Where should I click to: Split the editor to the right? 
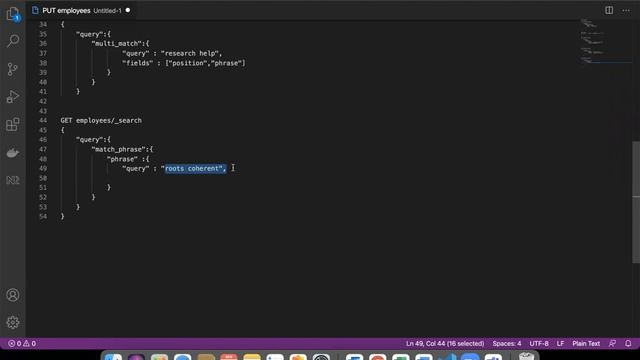(x=609, y=10)
